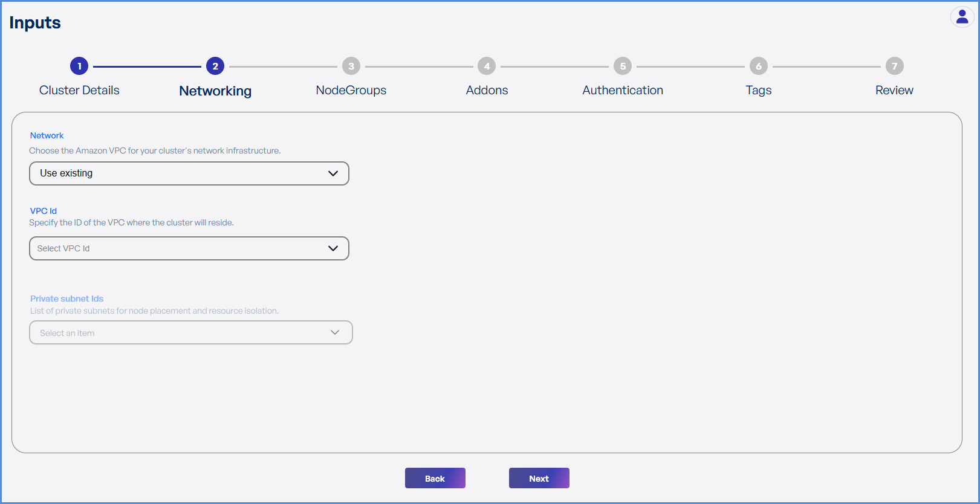Select step 7 Review circle

(894, 66)
